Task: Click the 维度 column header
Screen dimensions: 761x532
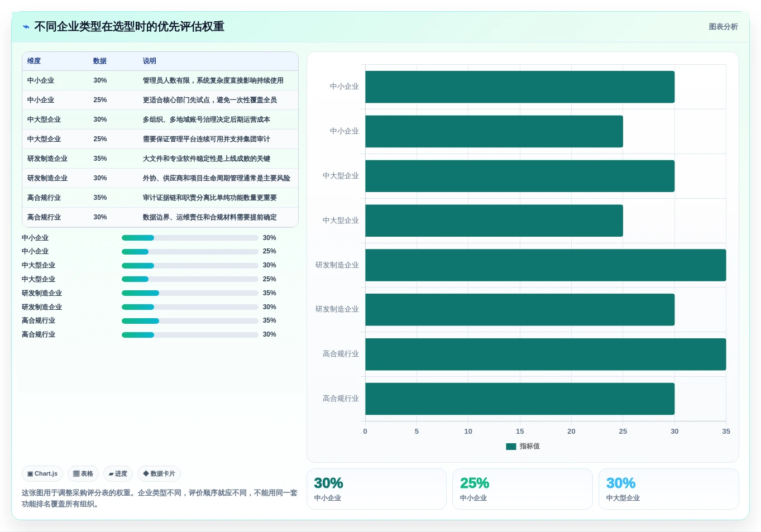Action: [x=34, y=61]
